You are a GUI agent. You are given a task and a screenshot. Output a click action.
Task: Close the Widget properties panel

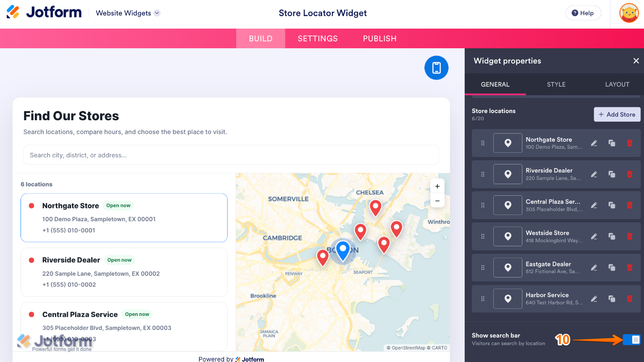point(636,61)
